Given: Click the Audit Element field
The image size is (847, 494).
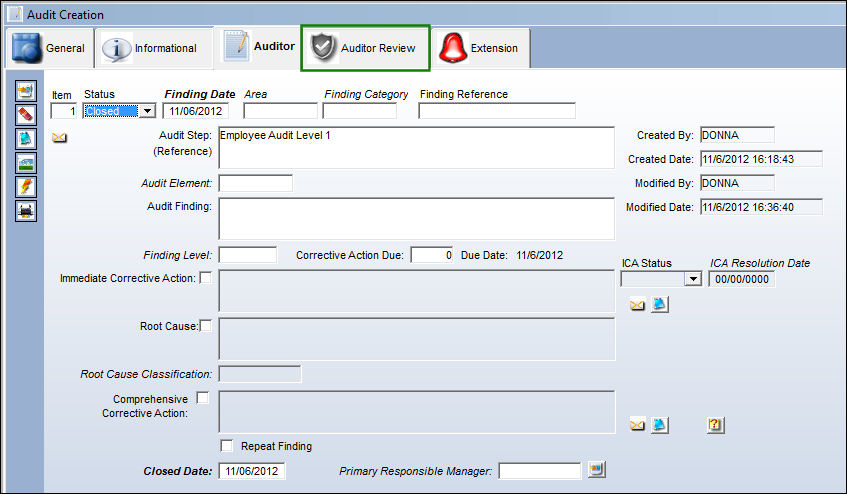Looking at the screenshot, I should 256,183.
